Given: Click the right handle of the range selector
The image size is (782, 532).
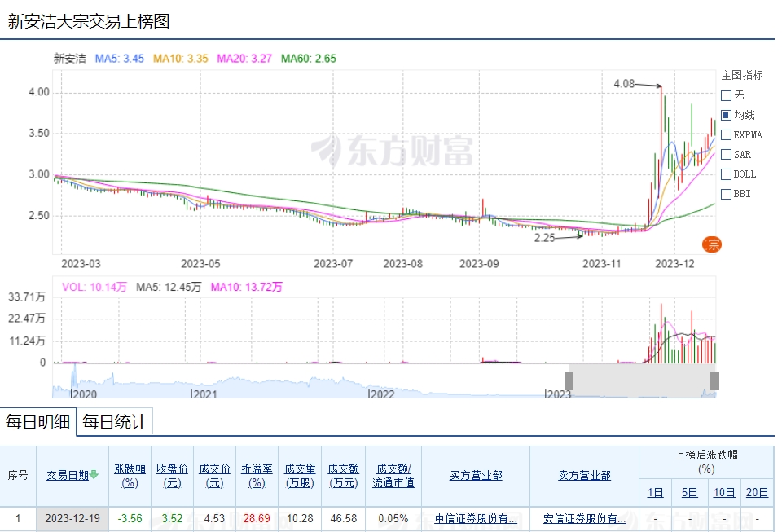Looking at the screenshot, I should click(714, 380).
